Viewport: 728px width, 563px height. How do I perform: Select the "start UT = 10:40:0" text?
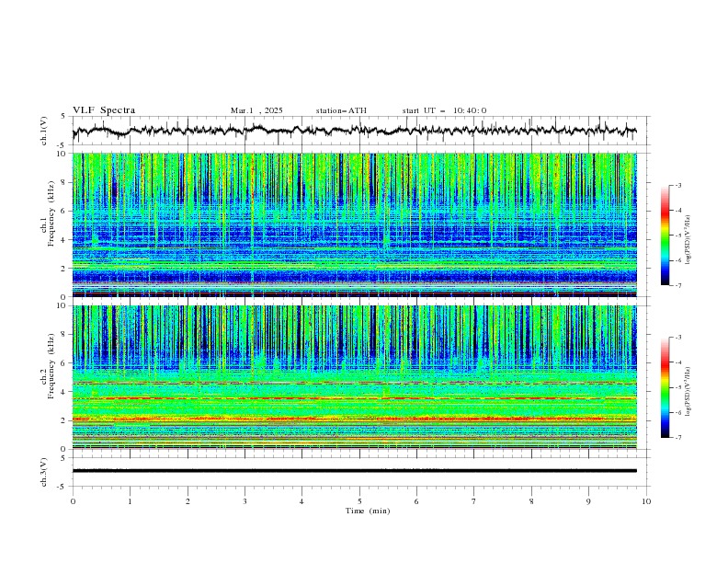[444, 110]
